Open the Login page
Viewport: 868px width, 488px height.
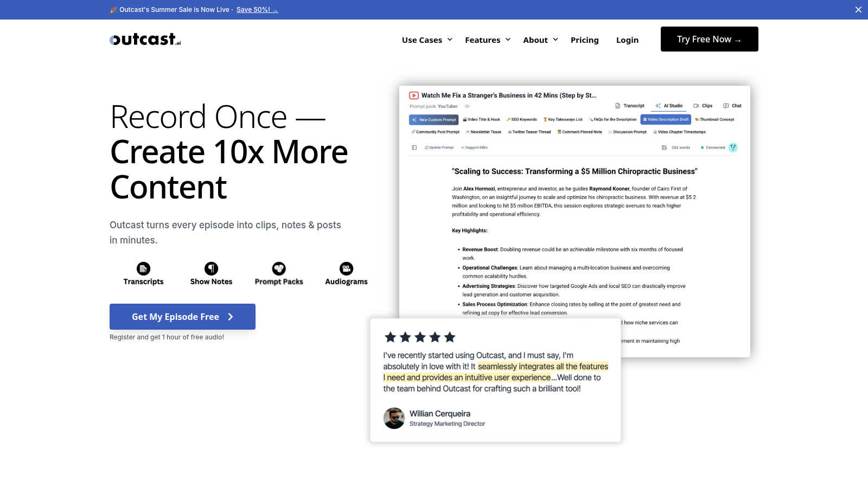(627, 40)
